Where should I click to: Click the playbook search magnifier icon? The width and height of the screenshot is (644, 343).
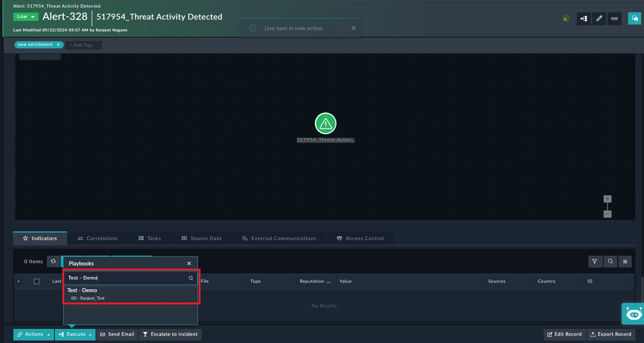(x=191, y=278)
